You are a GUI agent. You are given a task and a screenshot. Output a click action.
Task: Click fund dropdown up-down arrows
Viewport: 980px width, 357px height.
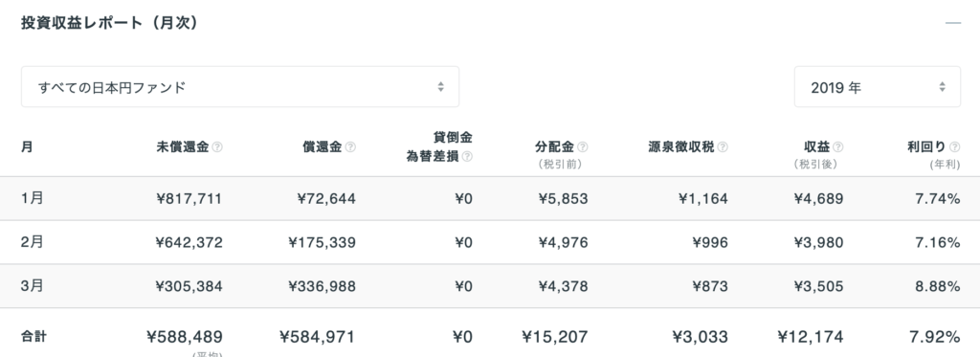pyautogui.click(x=440, y=87)
